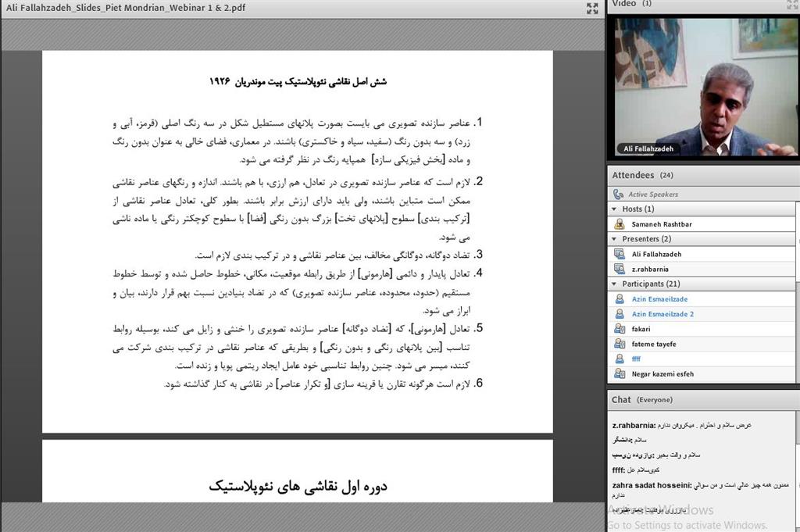This screenshot has height=532, width=800.
Task: Click the Active Speakers label
Action: point(653,195)
